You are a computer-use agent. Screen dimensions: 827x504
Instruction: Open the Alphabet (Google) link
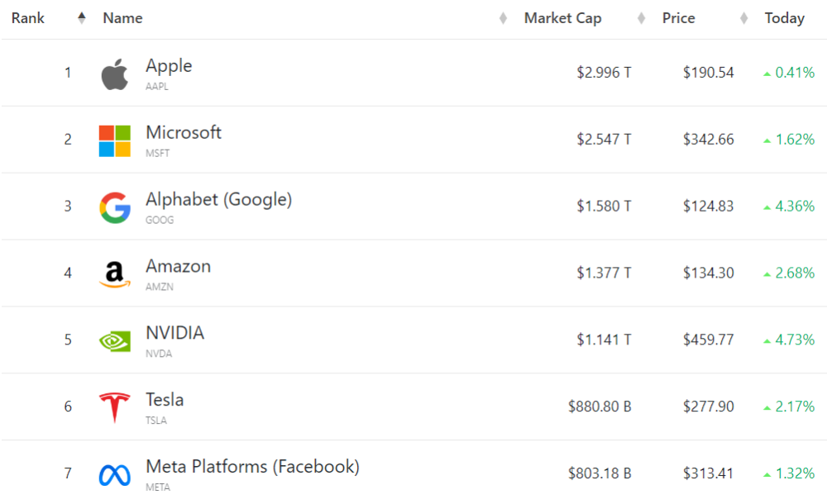(x=218, y=199)
